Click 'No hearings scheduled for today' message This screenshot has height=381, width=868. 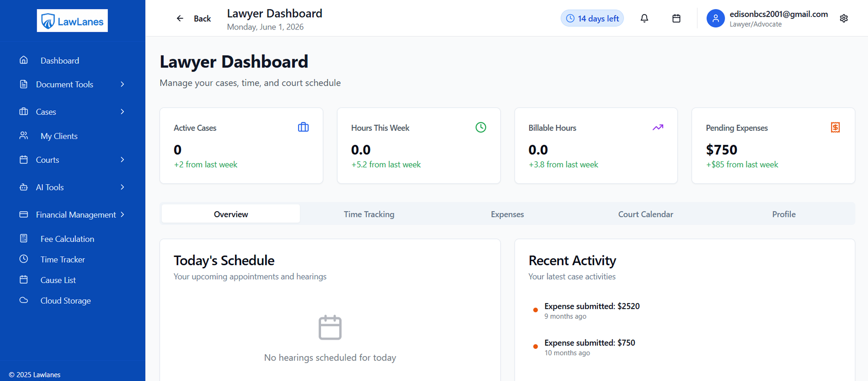[x=330, y=357]
